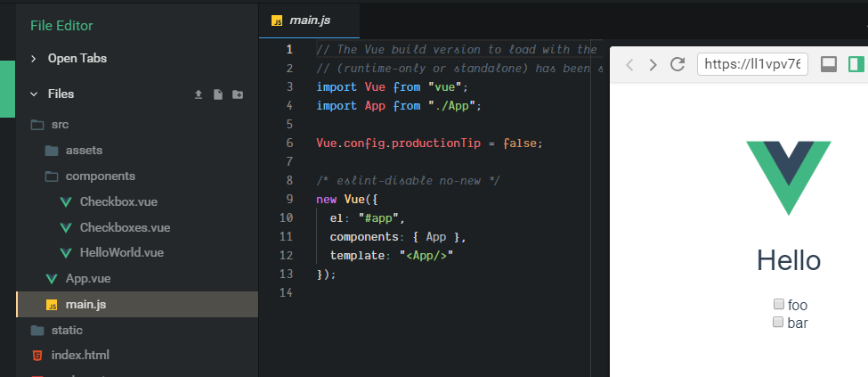868x377 pixels.
Task: Click the 'bar' checkbox label in preview
Action: point(797,323)
